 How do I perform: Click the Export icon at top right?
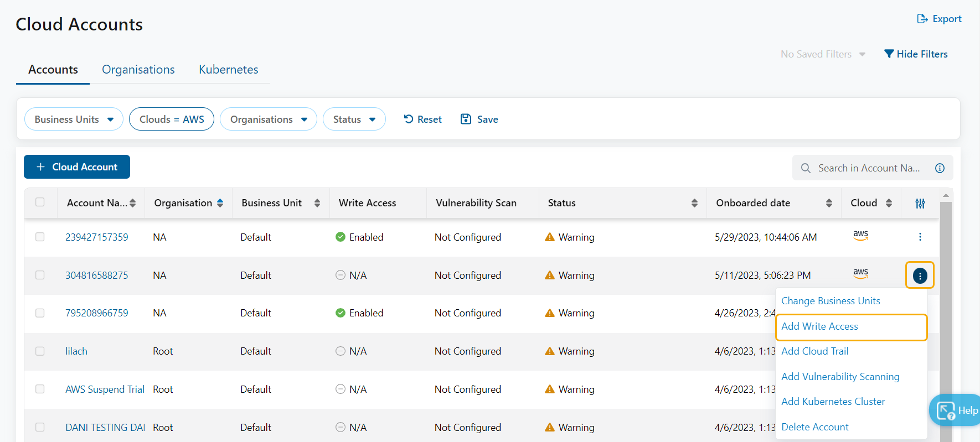tap(922, 19)
